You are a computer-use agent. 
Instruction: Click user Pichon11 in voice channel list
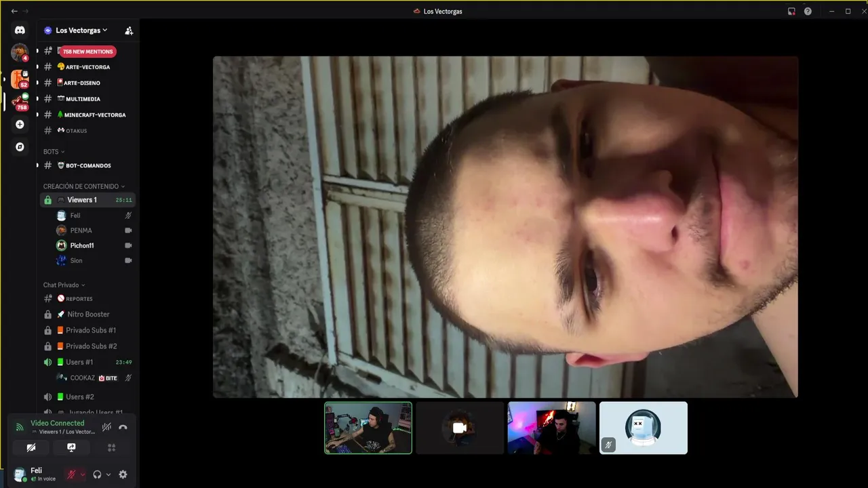(x=82, y=245)
